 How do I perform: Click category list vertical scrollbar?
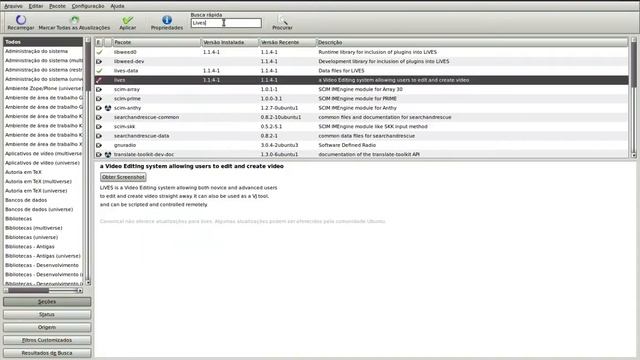pyautogui.click(x=88, y=161)
